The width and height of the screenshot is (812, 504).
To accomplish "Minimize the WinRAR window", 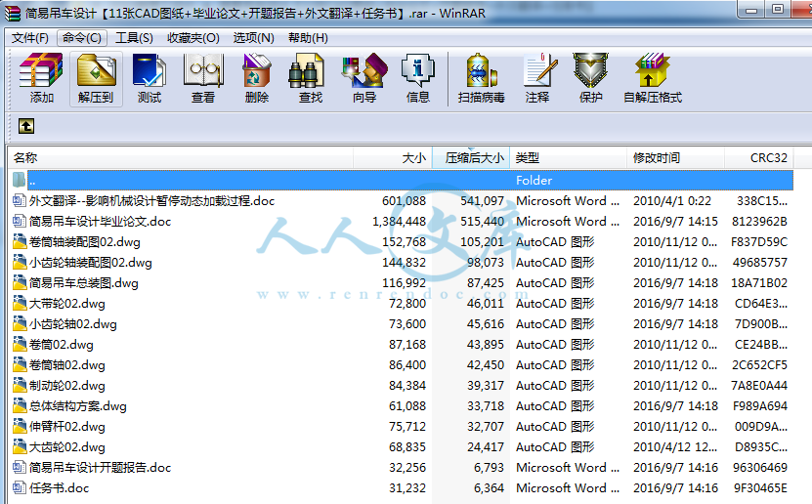I will tap(752, 10).
